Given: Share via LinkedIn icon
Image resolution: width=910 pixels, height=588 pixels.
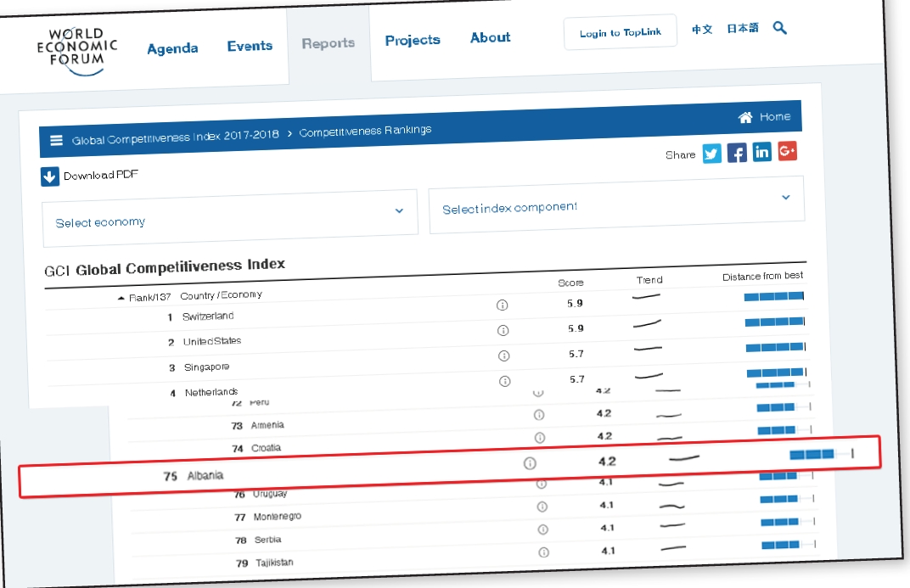Looking at the screenshot, I should 762,152.
